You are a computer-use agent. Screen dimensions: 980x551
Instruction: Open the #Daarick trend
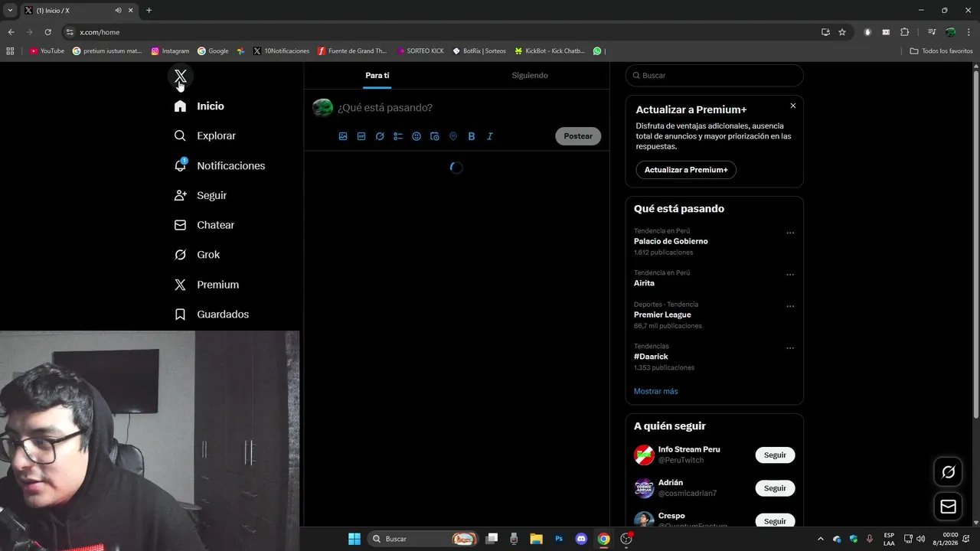[x=651, y=357]
